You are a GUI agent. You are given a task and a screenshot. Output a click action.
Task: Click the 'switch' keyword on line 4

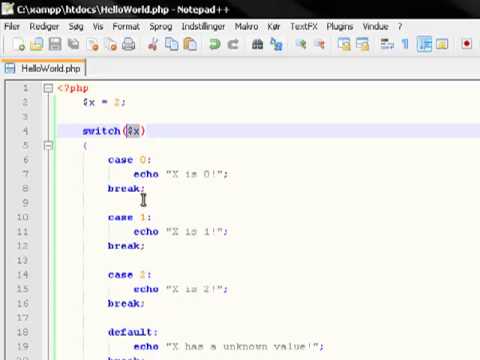[101, 131]
